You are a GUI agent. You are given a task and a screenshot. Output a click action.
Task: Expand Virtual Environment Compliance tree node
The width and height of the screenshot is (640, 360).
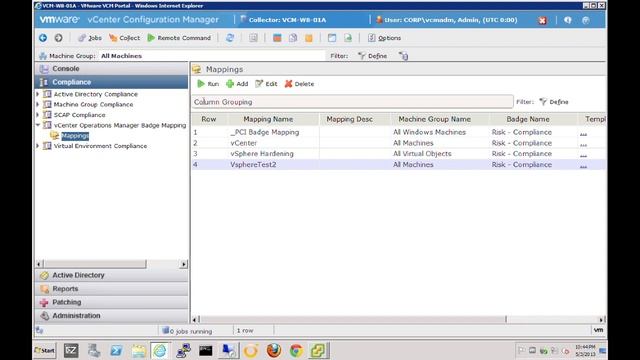click(38, 146)
